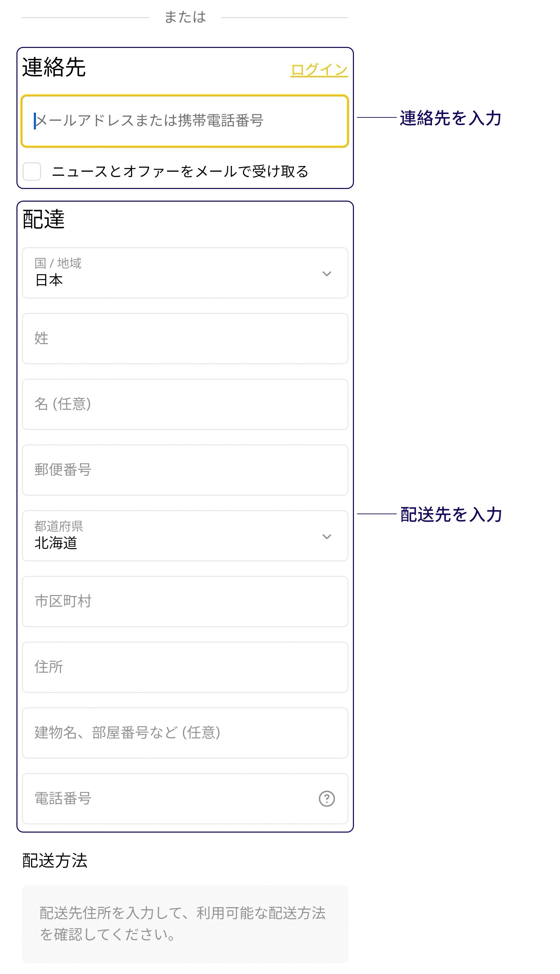Click the 郵便番号 postal code field

pyautogui.click(x=184, y=470)
